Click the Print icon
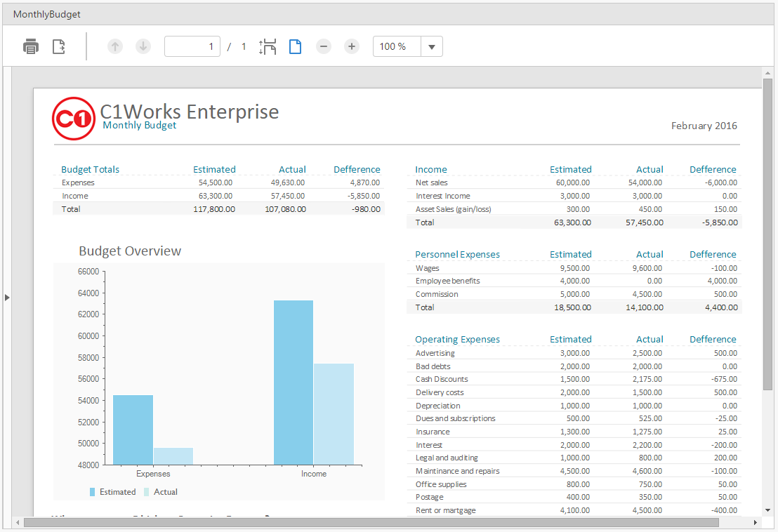 [31, 46]
